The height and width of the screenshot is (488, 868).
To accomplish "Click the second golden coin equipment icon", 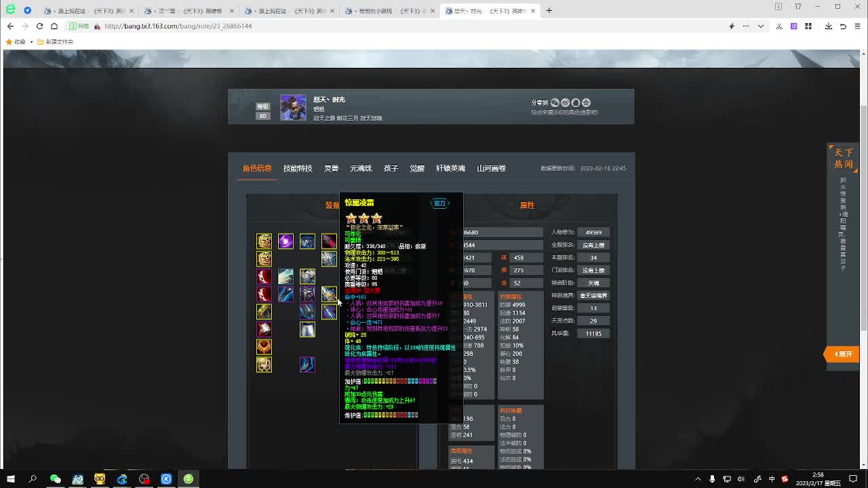I will (x=264, y=259).
